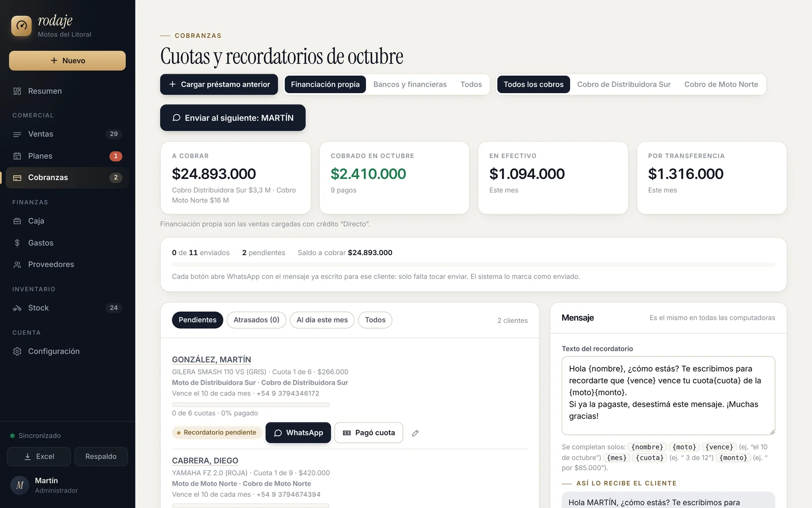This screenshot has width=812, height=508.
Task: Open WhatsApp for González Martín
Action: coord(298,433)
